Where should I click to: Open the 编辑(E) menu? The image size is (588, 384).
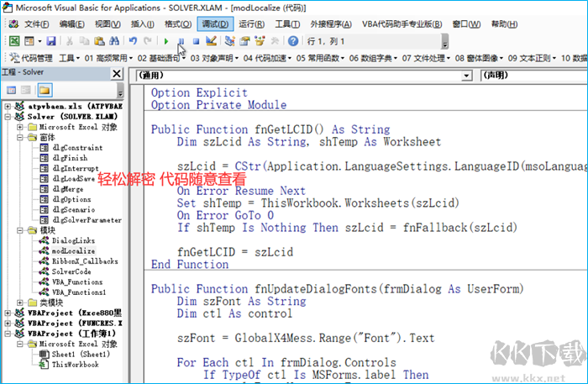click(71, 24)
